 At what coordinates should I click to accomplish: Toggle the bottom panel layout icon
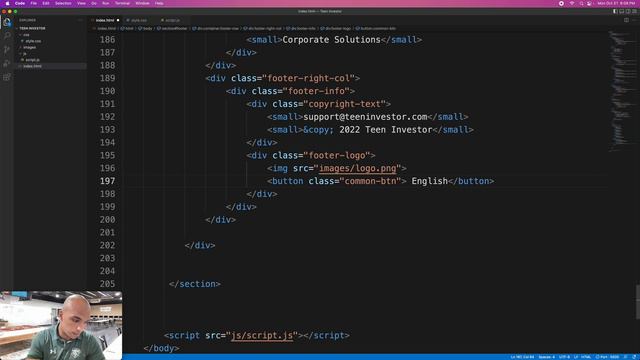(622, 11)
